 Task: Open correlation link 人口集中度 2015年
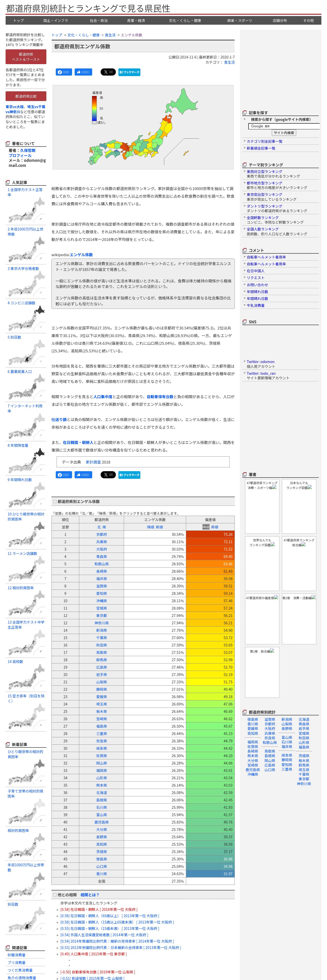coord(93,954)
